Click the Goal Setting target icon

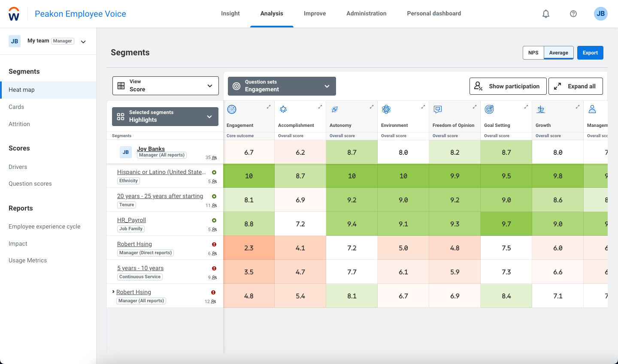[x=489, y=109]
